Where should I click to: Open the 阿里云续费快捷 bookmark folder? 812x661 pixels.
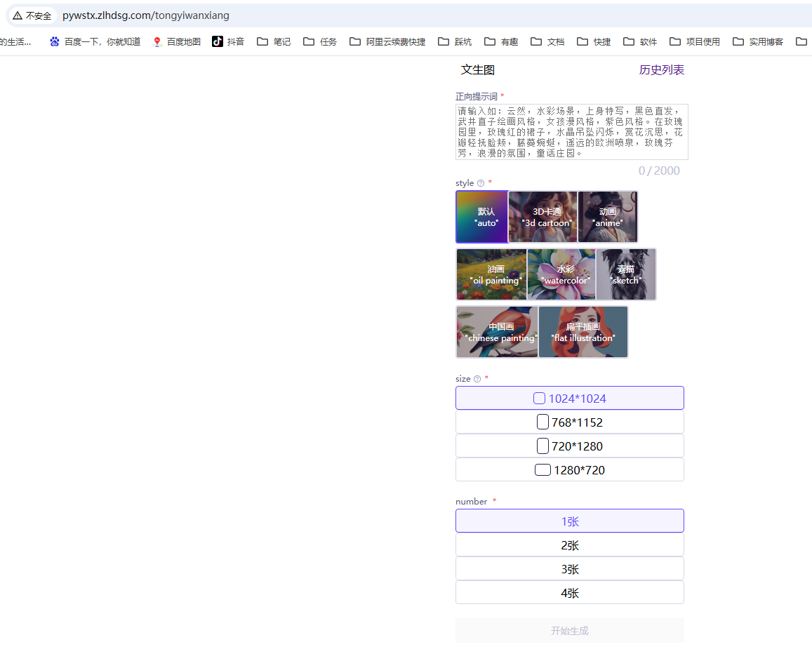(388, 41)
